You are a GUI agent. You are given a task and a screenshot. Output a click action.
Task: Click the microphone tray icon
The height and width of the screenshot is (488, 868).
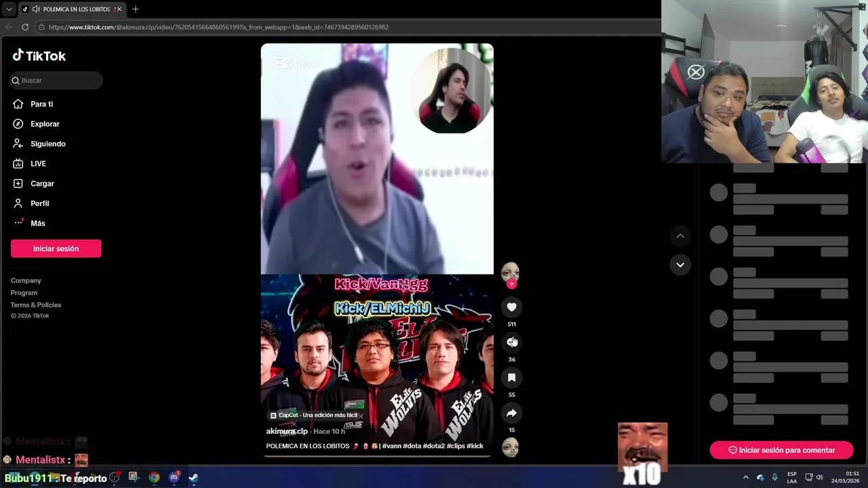click(x=774, y=477)
